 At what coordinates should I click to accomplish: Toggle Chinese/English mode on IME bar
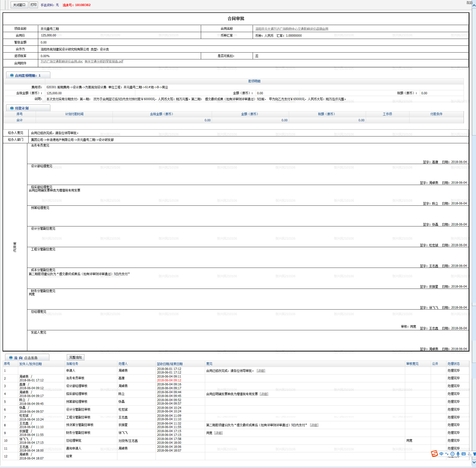pyautogui.click(x=441, y=454)
